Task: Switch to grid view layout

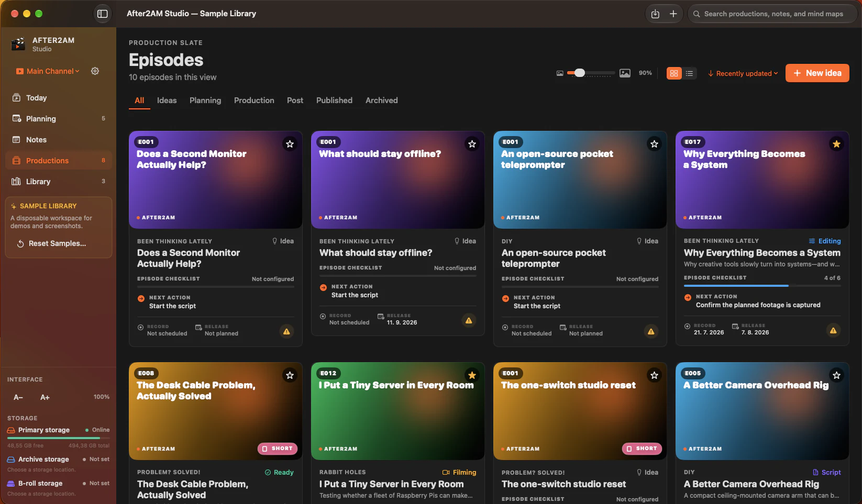Action: tap(674, 73)
